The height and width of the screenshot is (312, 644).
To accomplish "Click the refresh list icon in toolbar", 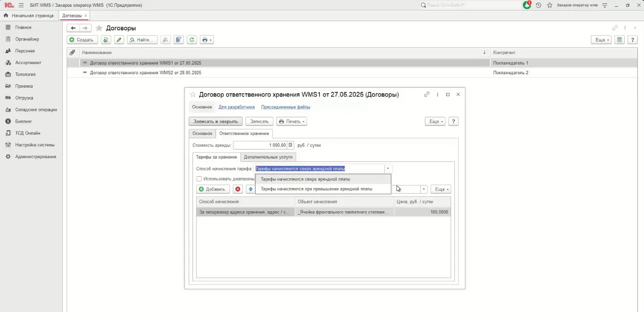I will 192,40.
